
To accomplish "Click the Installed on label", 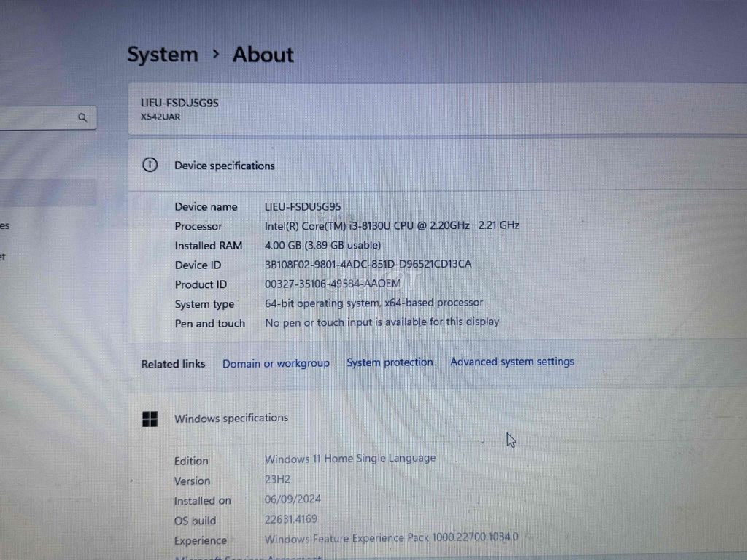I will (x=203, y=501).
